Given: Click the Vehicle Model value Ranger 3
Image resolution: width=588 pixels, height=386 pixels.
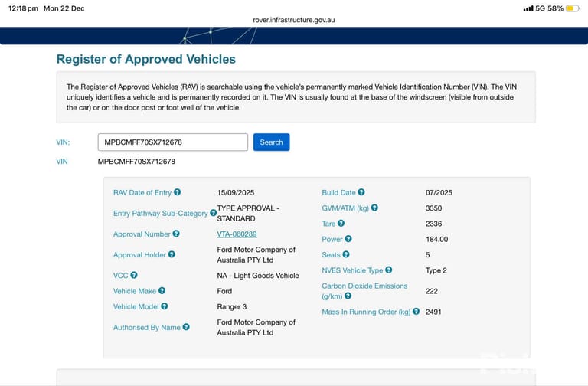Looking at the screenshot, I should (231, 306).
